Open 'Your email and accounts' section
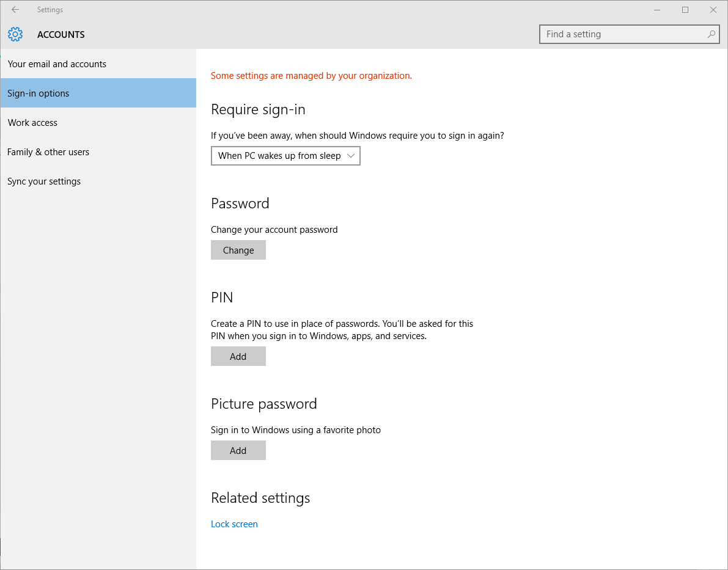Viewport: 728px width, 570px height. coord(57,64)
